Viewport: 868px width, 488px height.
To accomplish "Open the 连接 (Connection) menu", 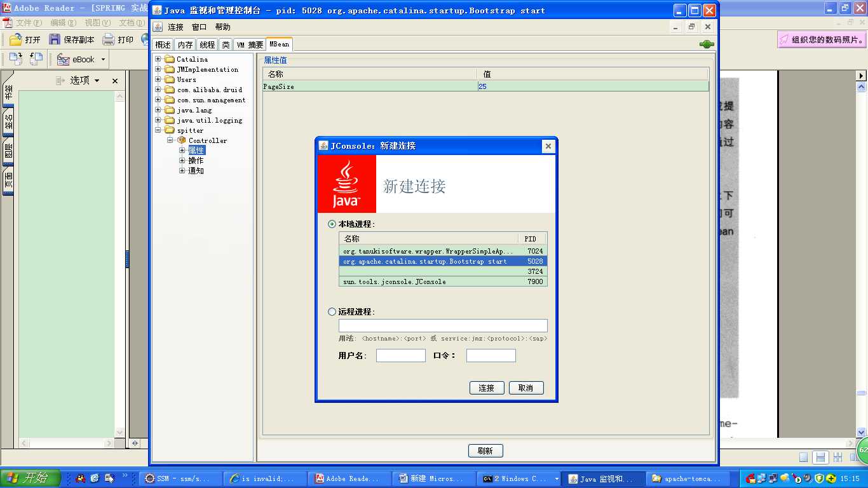I will coord(175,27).
